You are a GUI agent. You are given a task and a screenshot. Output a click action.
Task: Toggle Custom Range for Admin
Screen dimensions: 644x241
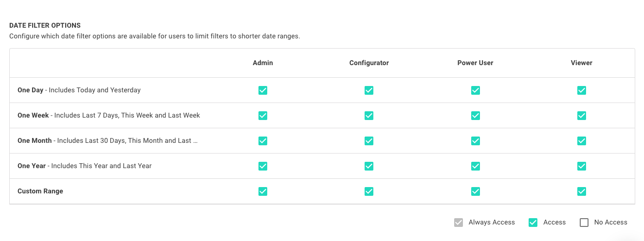tap(263, 191)
